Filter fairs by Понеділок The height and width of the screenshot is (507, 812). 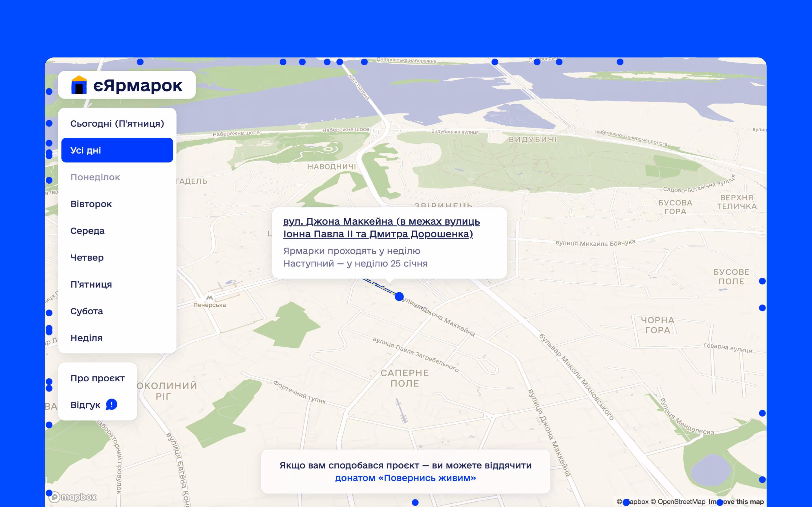pyautogui.click(x=95, y=177)
